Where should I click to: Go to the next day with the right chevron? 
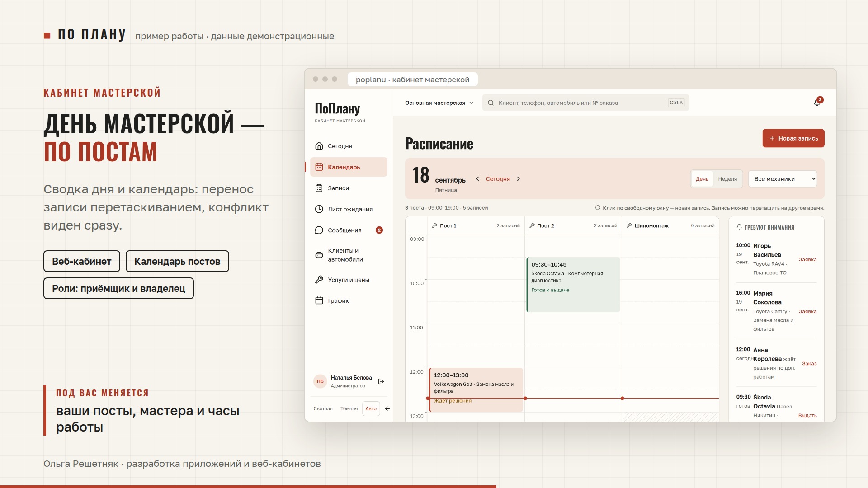point(519,179)
